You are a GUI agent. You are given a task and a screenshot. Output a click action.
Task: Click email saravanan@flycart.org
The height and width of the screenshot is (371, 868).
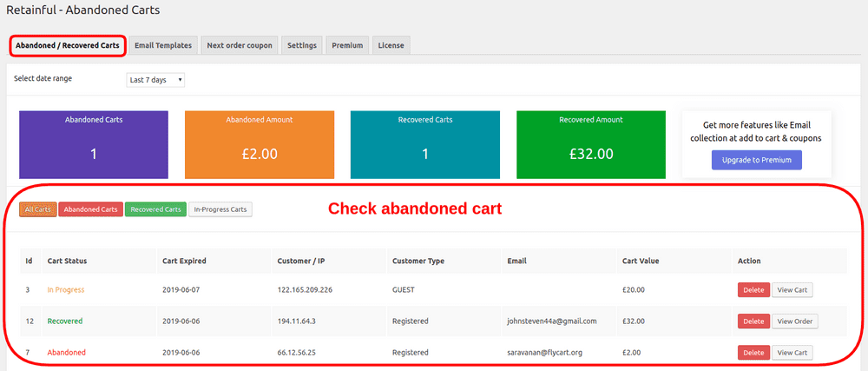545,353
